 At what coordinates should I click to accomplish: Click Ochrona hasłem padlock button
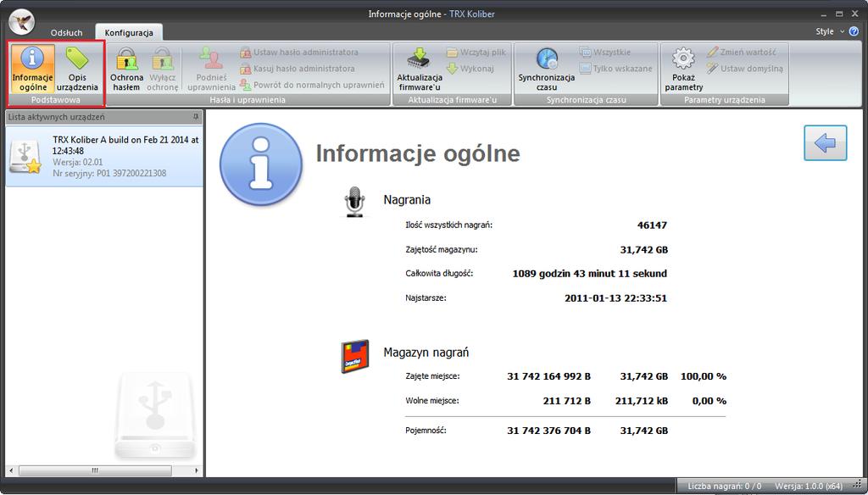127,69
